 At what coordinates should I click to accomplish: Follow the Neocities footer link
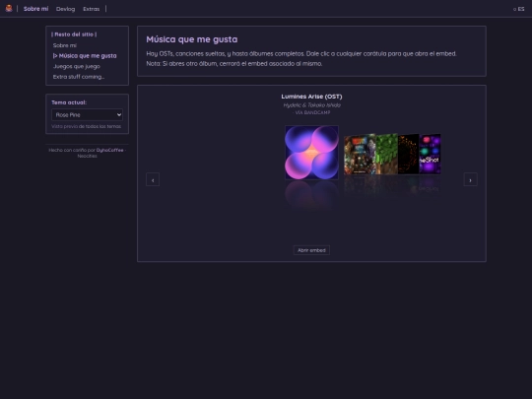pyautogui.click(x=88, y=156)
